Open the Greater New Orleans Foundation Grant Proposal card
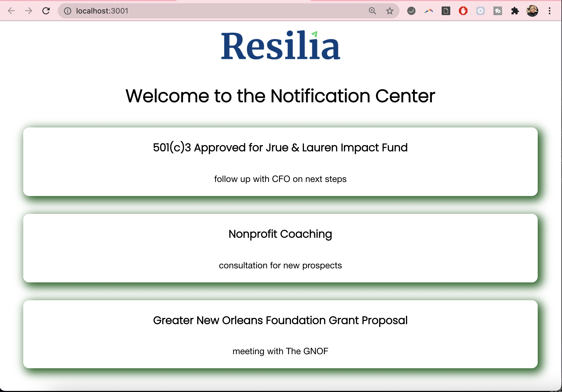This screenshot has width=562, height=392. click(x=280, y=334)
